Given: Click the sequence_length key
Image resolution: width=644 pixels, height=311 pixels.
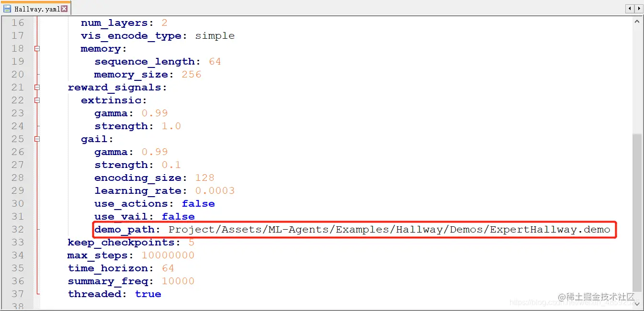Looking at the screenshot, I should [x=145, y=62].
